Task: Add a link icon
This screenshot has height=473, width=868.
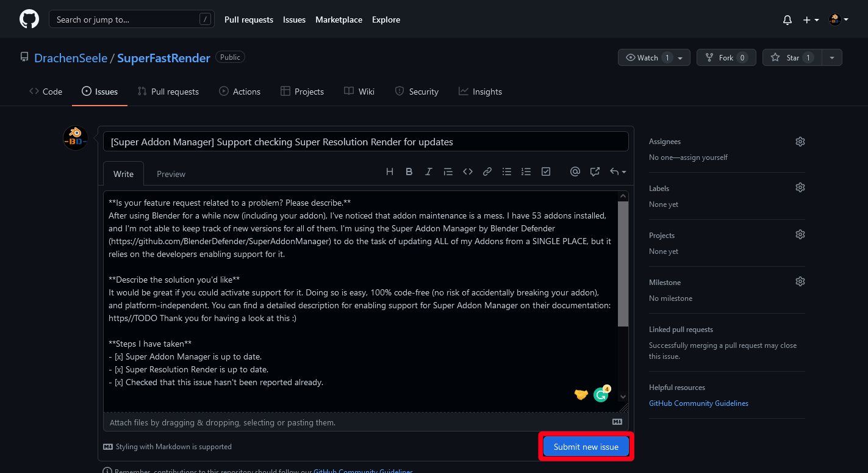Action: 487,172
